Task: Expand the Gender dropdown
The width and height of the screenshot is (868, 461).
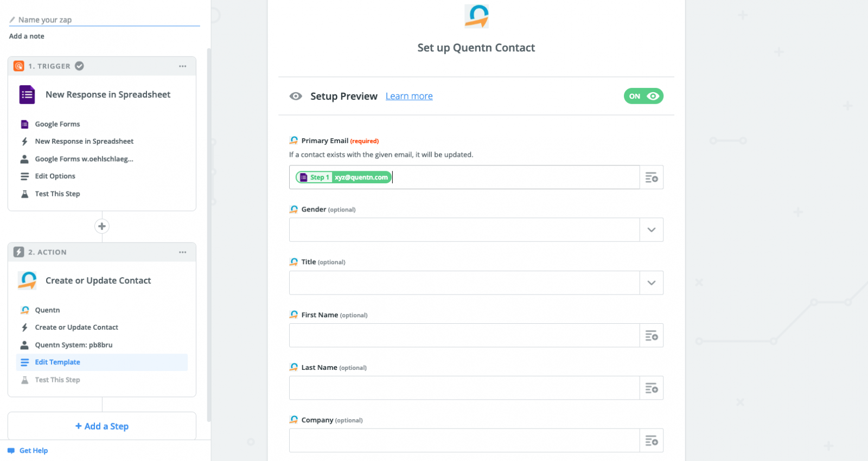Action: [x=651, y=230]
